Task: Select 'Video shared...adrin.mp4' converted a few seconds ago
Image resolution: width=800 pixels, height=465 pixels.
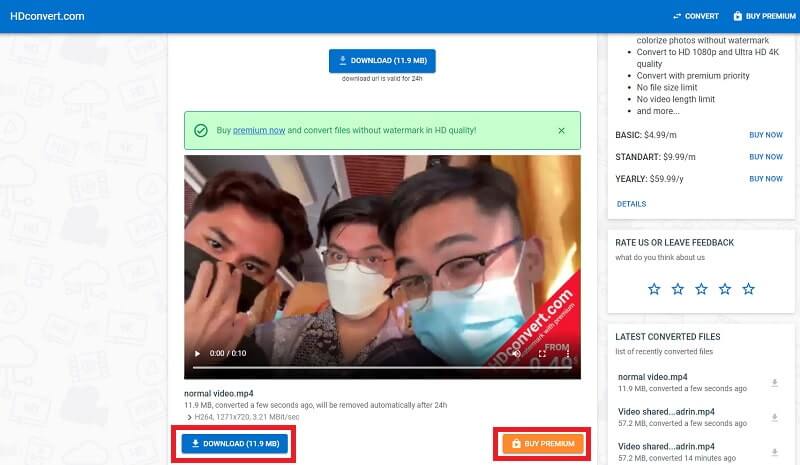Action: point(666,412)
